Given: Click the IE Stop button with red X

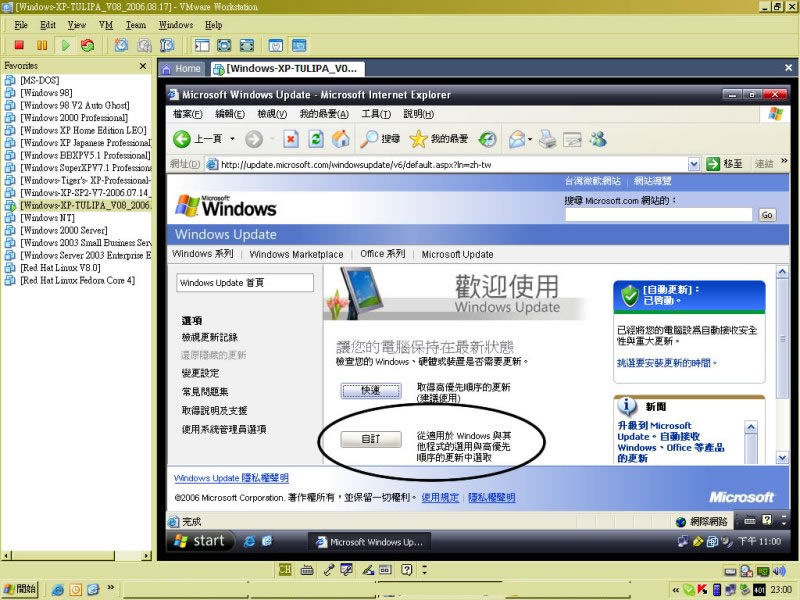Looking at the screenshot, I should (291, 139).
